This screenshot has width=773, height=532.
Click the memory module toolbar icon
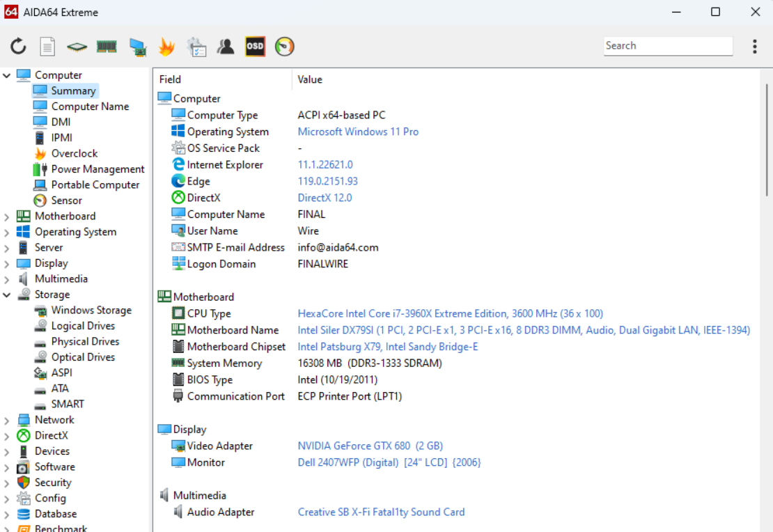[107, 47]
